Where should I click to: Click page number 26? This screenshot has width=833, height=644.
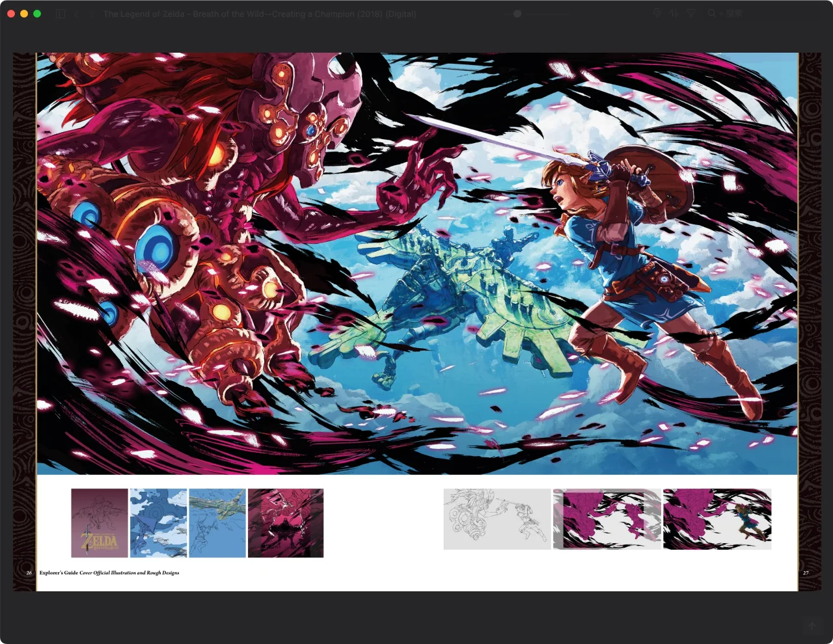29,573
